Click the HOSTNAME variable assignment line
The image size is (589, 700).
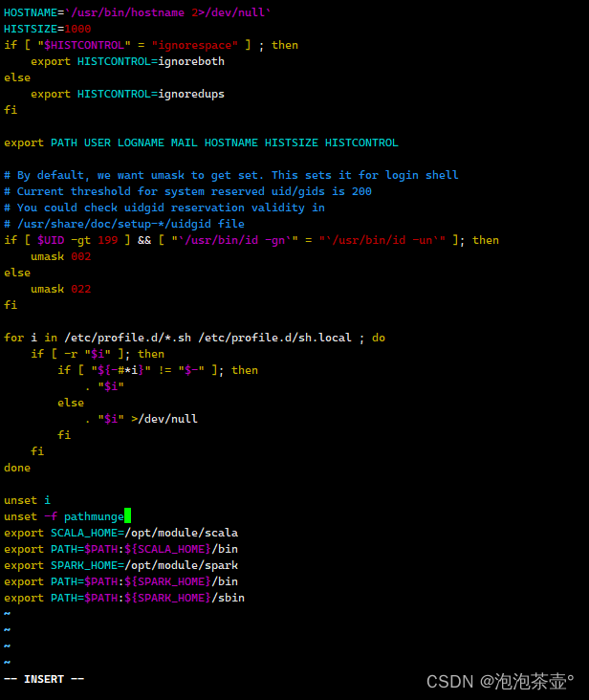[137, 12]
